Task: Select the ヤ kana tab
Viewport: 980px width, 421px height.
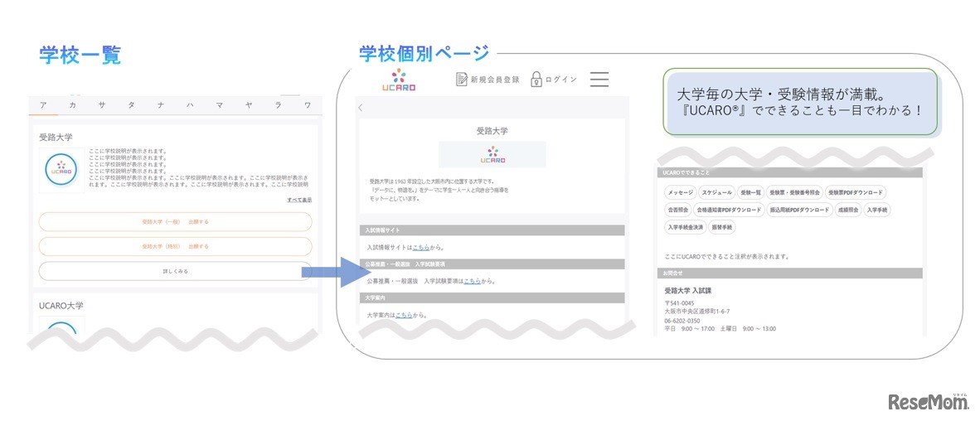Action: [249, 105]
